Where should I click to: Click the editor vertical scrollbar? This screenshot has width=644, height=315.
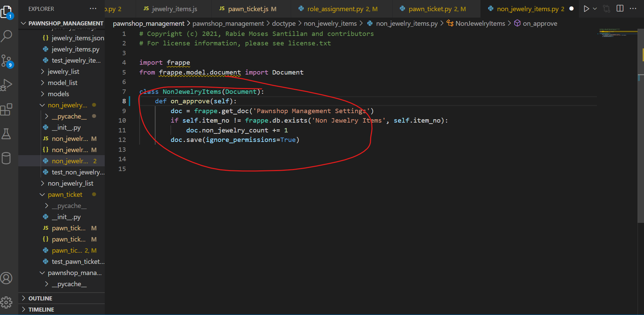(641, 125)
